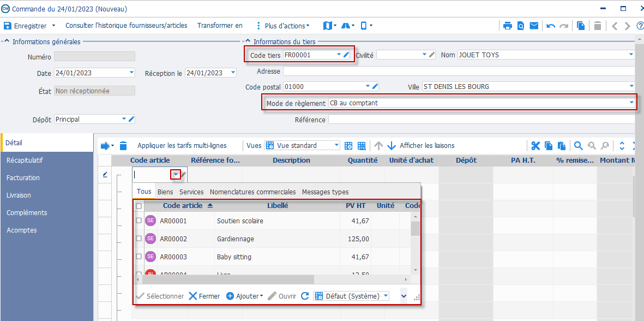
Task: Open the Enregistrer dropdown arrow
Action: click(x=53, y=26)
